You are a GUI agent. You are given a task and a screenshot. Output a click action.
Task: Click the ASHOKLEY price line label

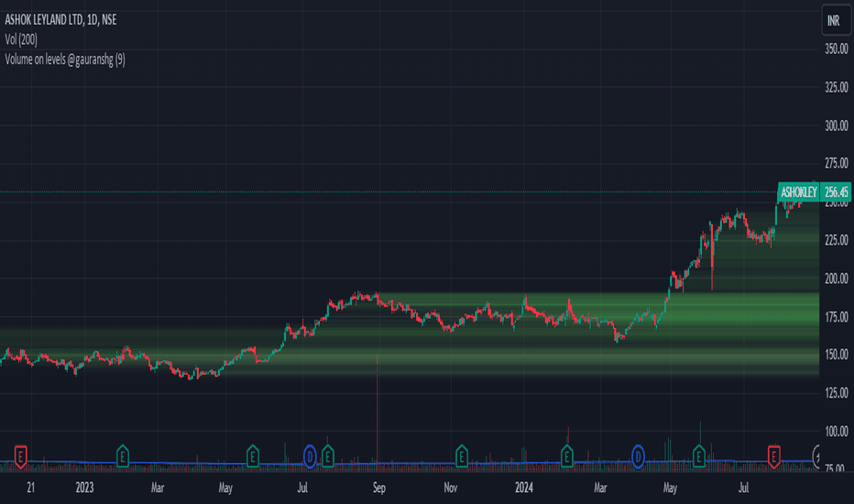(x=798, y=192)
